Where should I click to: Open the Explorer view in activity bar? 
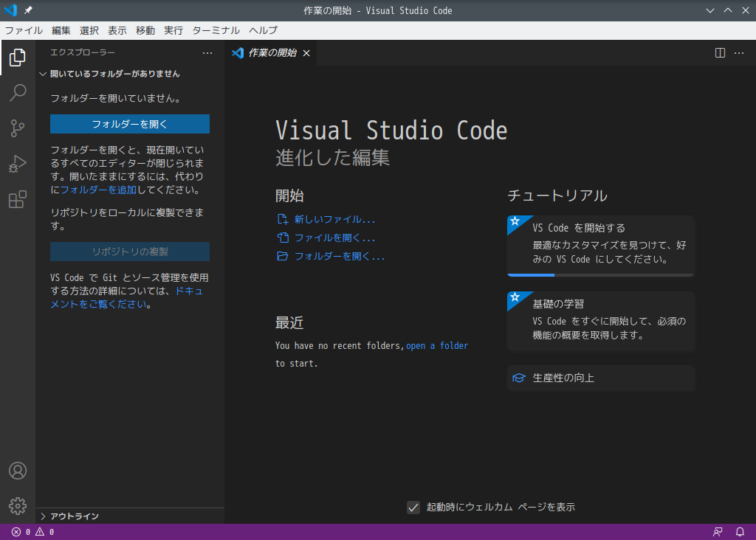pyautogui.click(x=18, y=58)
